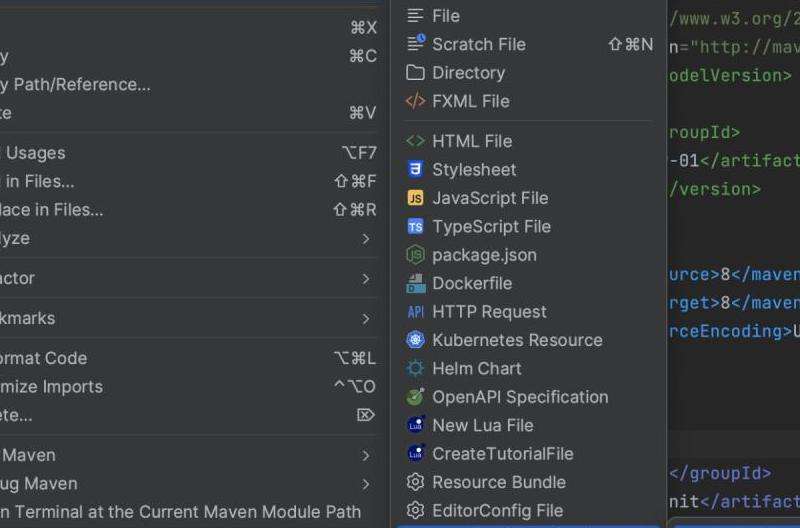
Task: Click the JavaScript File icon
Action: tap(416, 198)
